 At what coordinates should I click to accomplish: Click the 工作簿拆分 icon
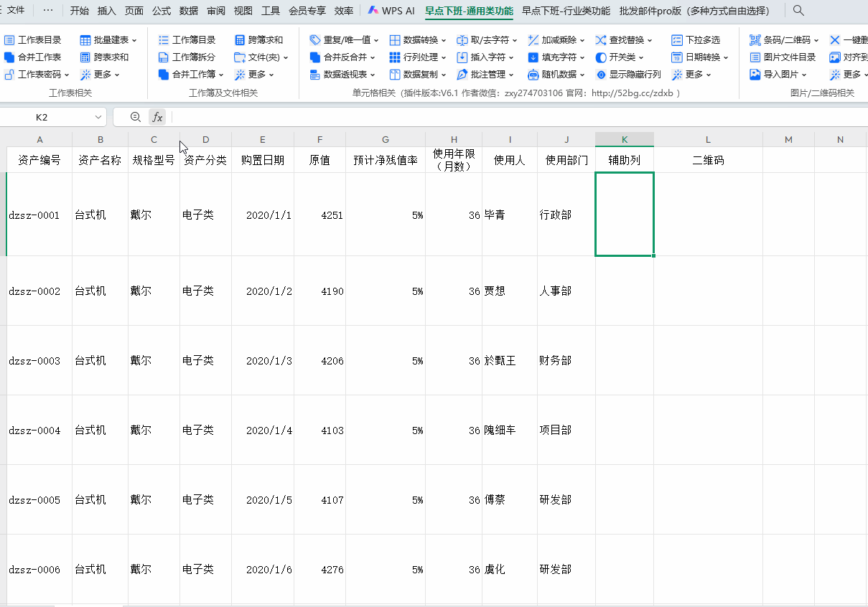164,57
